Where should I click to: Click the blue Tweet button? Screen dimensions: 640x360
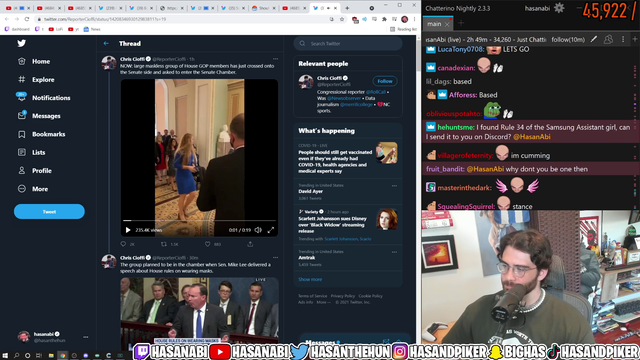49,211
